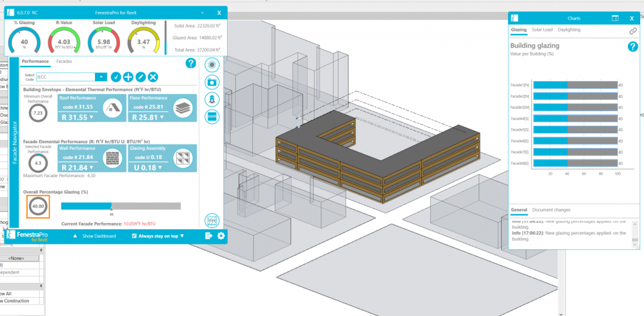Screen dimensions: 644x316
Task: Click the 'Total Area: 37200.04' readout
Action: pos(198,49)
